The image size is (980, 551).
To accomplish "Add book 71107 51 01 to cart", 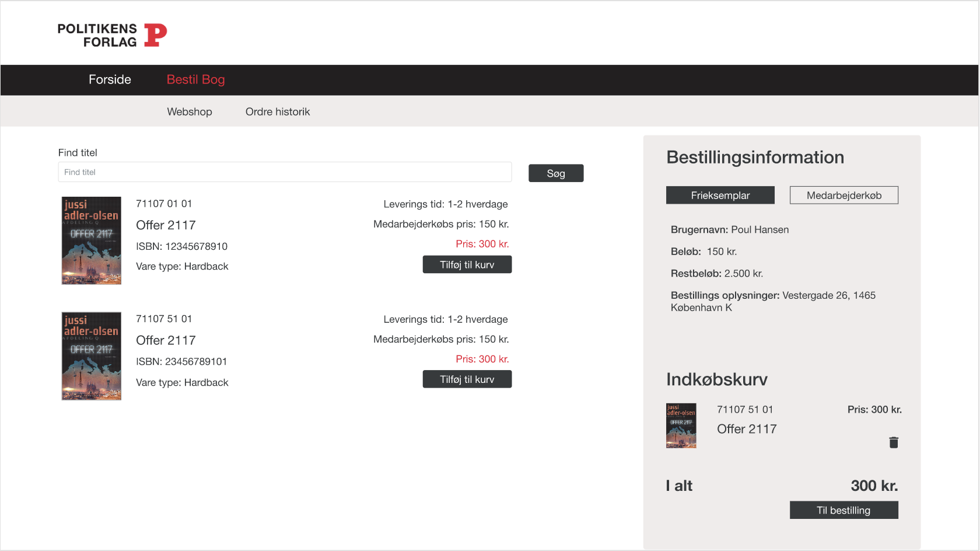I will 467,379.
